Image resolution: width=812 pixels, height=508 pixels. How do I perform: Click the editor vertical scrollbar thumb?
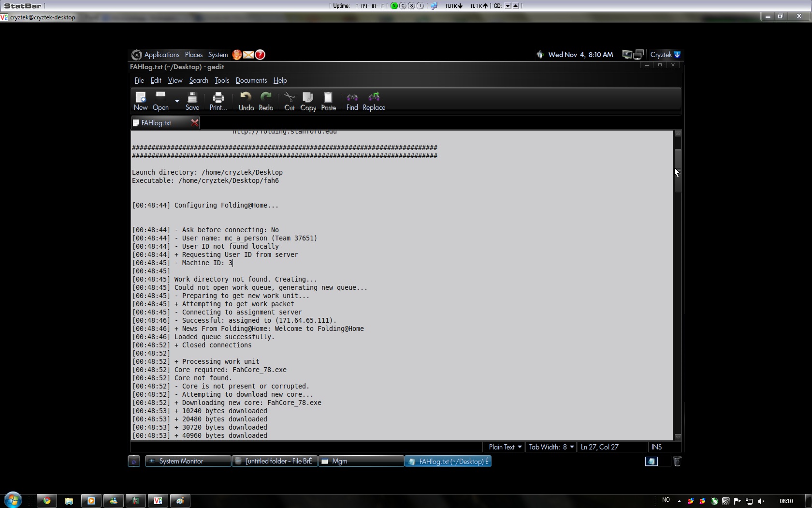tap(678, 171)
